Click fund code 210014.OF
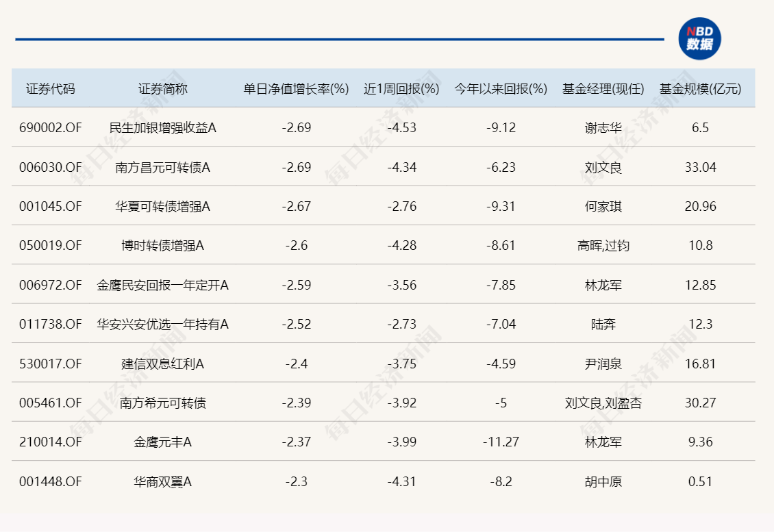This screenshot has width=774, height=532. [50, 442]
